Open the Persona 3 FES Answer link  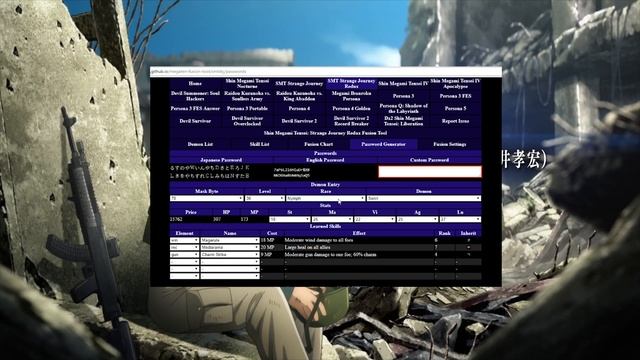click(x=195, y=109)
